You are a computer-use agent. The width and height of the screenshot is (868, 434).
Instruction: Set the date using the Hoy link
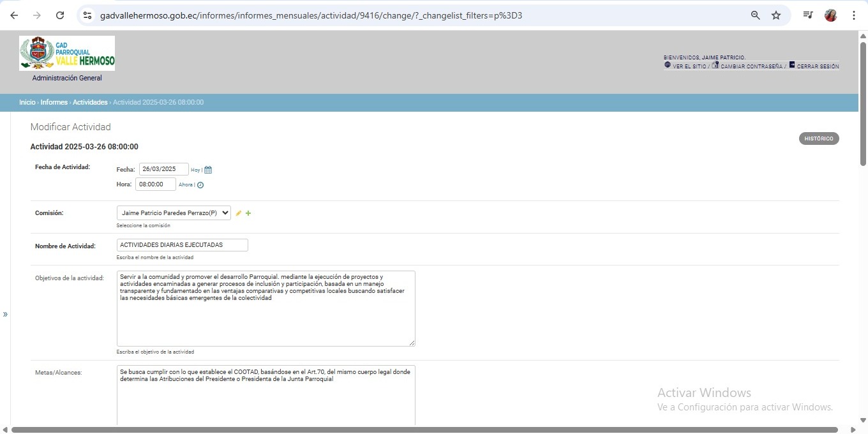(195, 170)
